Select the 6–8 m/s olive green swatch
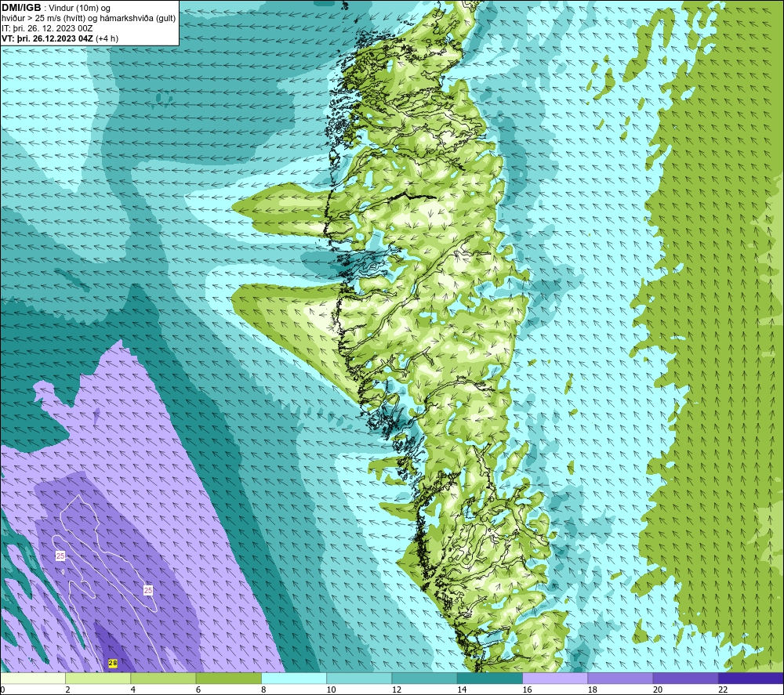The width and height of the screenshot is (784, 695). point(228,678)
